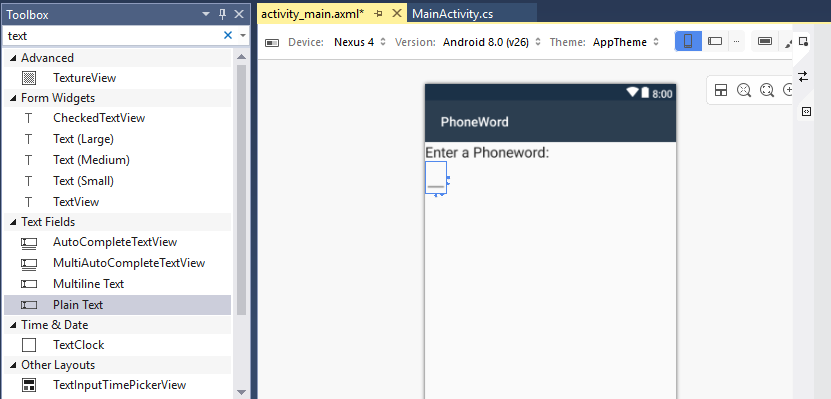Select the 'Enter a Phoneword:' label in designer
831x399 pixels.
click(487, 153)
